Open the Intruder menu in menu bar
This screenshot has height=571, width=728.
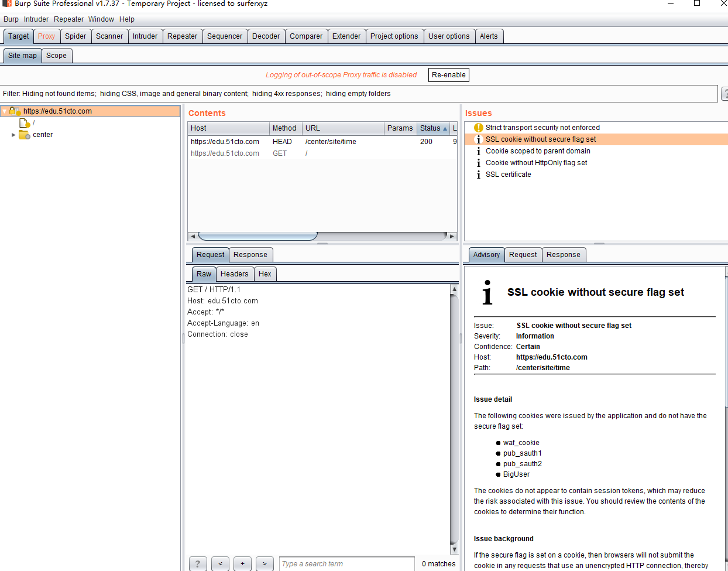coord(36,19)
